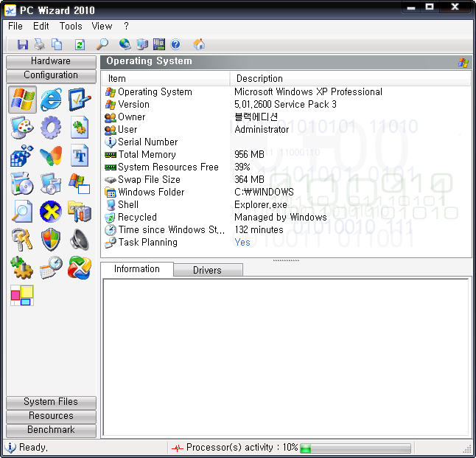
Task: Select the Windows Folder row
Action: click(286, 192)
